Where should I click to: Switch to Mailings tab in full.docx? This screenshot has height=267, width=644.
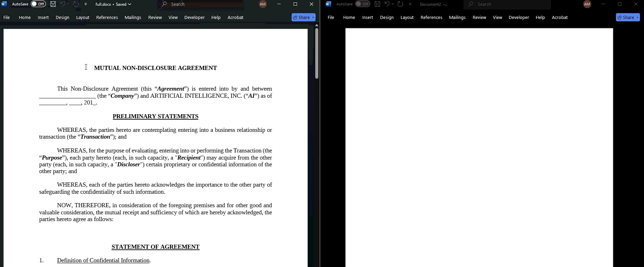click(x=133, y=17)
